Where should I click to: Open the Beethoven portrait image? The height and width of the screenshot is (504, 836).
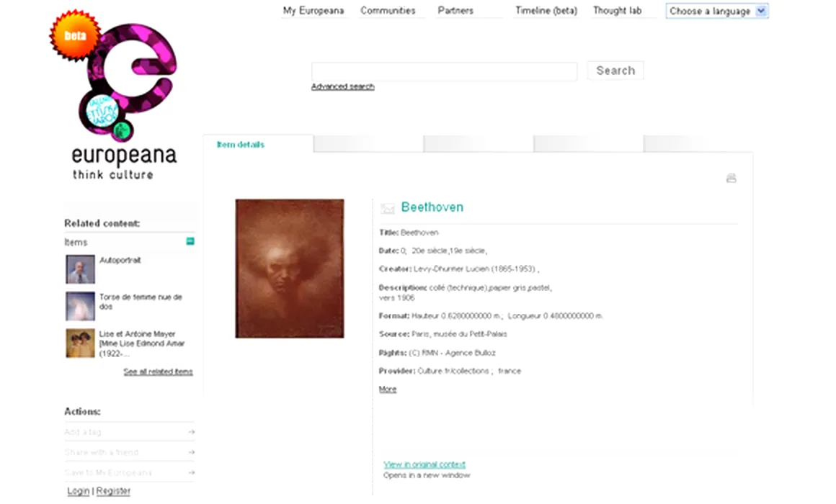click(290, 269)
